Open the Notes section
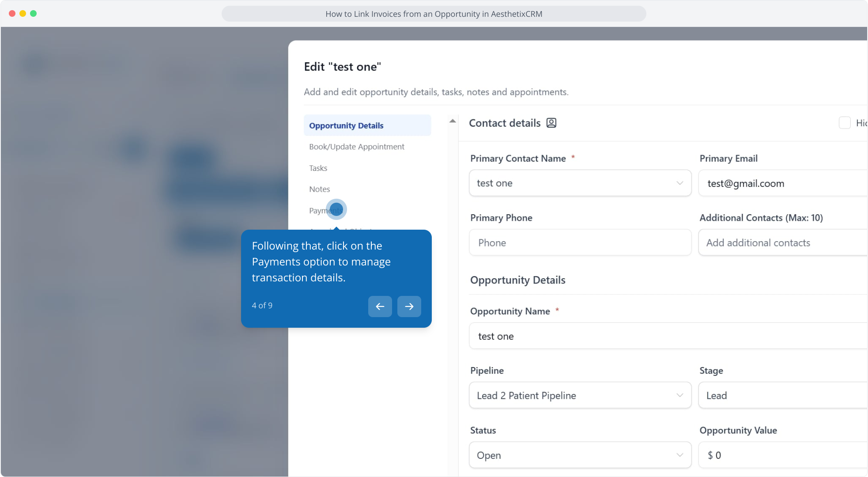Viewport: 868px width, 477px height. [319, 189]
